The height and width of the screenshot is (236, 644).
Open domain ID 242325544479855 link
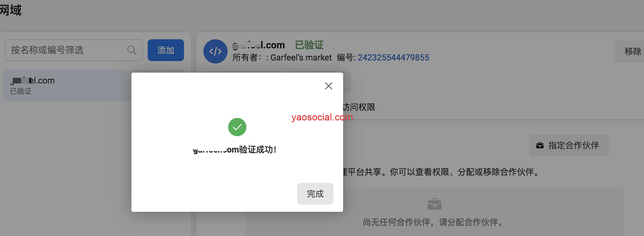[393, 58]
